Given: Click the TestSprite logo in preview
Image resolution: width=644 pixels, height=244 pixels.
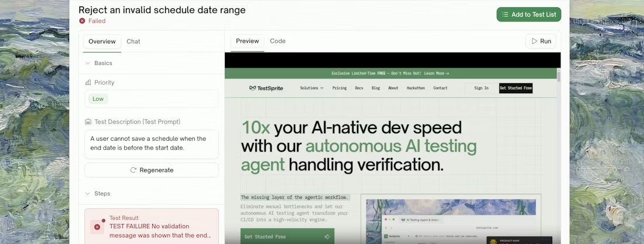Looking at the screenshot, I should click(266, 88).
